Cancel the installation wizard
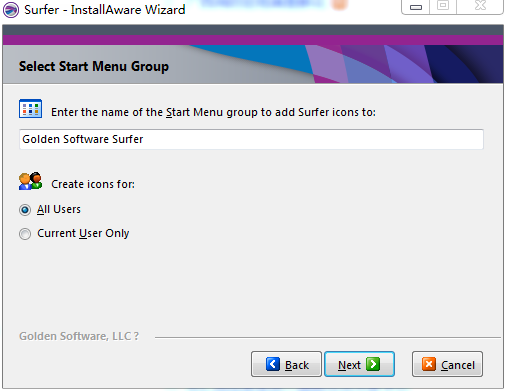 [x=447, y=364]
